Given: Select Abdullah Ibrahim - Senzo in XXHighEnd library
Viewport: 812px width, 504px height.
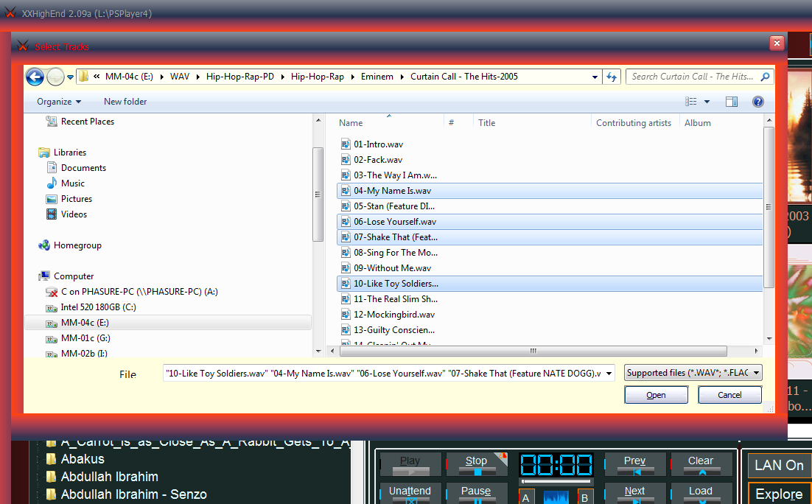Looking at the screenshot, I should point(133,494).
